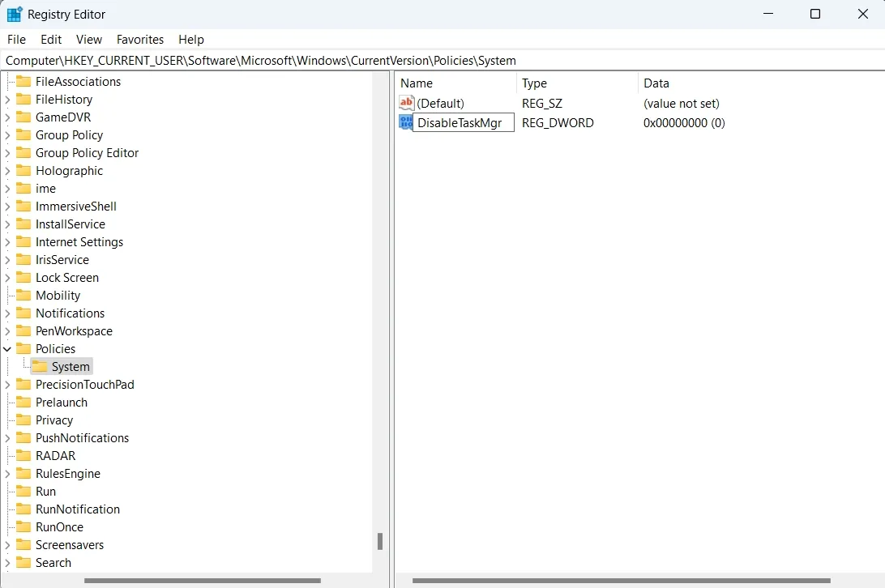
Task: Open the Edit menu
Action: [x=51, y=40]
